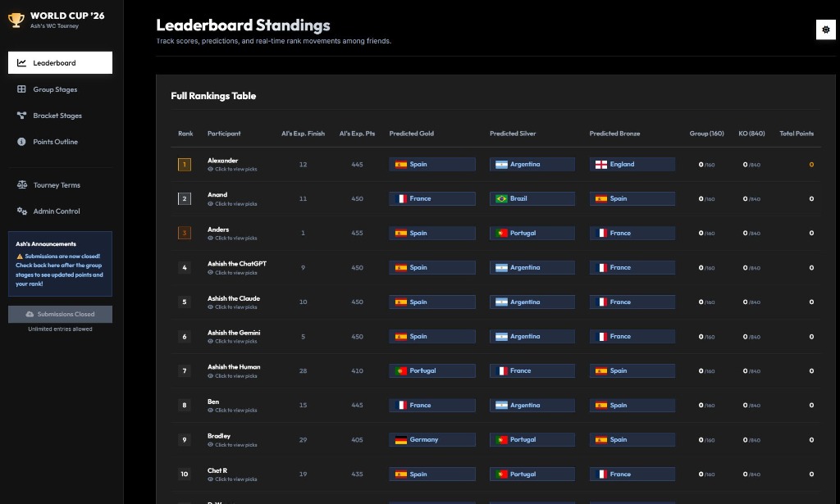View Ashish the Human picks
840x504 pixels.
coord(232,376)
